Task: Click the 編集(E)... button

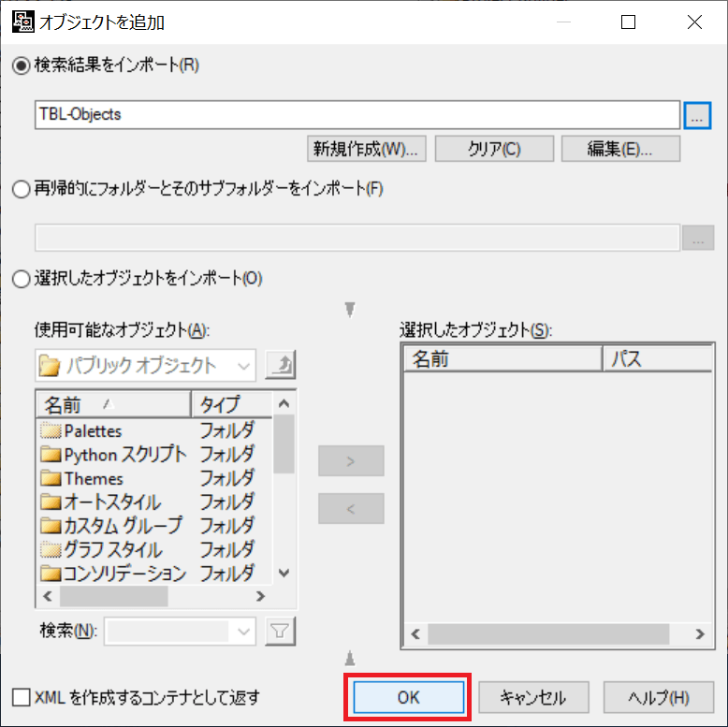Action: 620,149
